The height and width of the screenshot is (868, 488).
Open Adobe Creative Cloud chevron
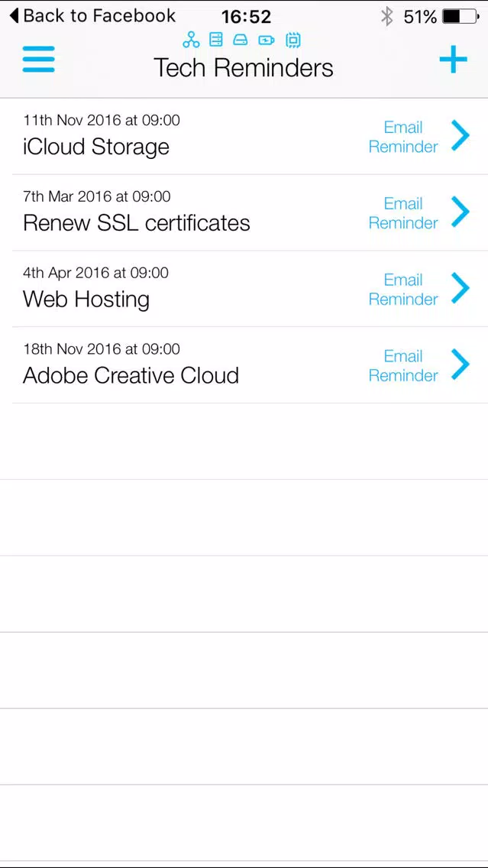tap(460, 364)
